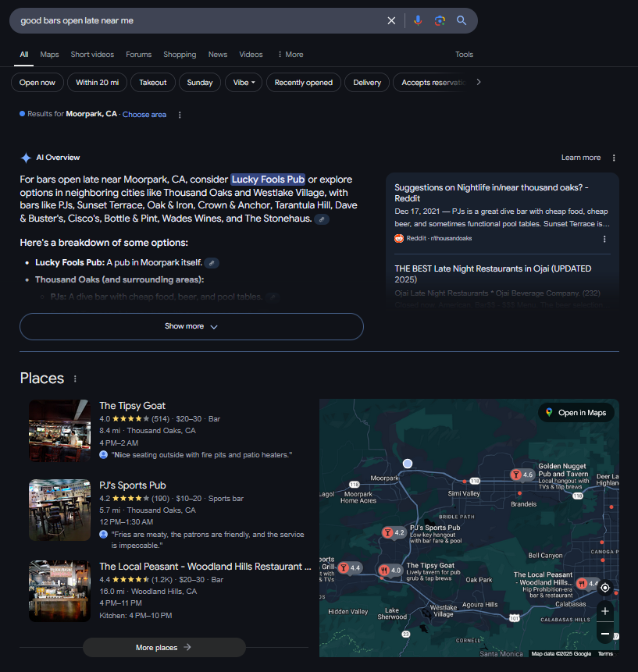
Task: Open the Vibe filter dropdown
Action: [244, 82]
